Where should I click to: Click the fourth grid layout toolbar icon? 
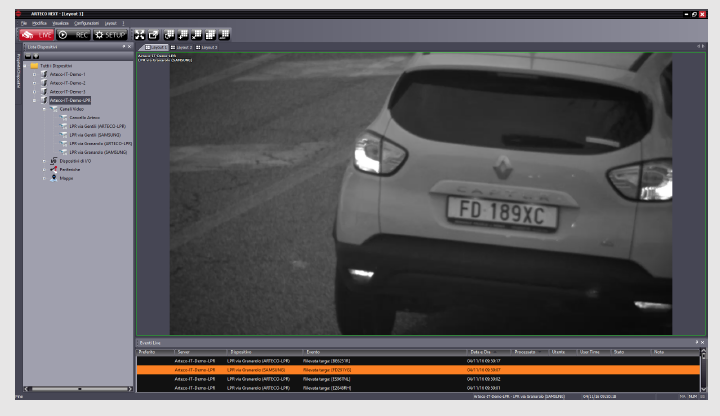coord(211,35)
